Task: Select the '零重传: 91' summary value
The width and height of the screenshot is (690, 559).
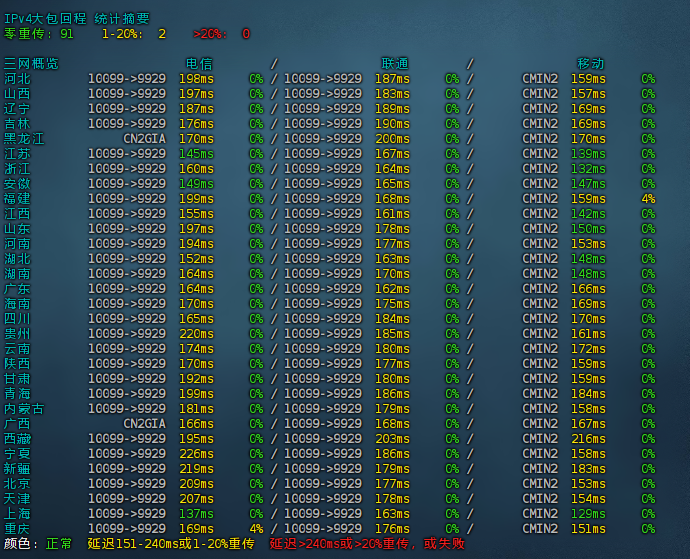Action: (x=39, y=34)
